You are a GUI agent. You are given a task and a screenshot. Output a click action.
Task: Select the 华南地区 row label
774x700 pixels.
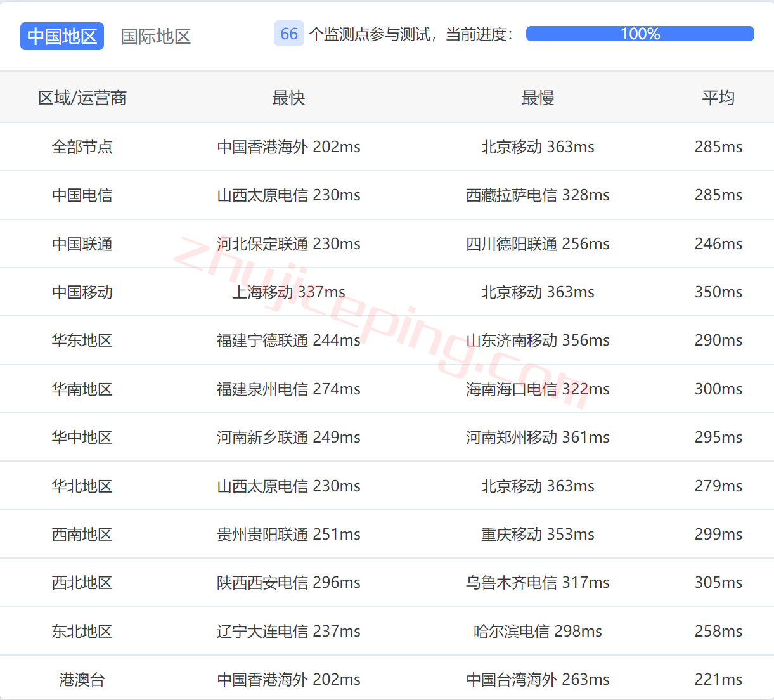[x=82, y=389]
